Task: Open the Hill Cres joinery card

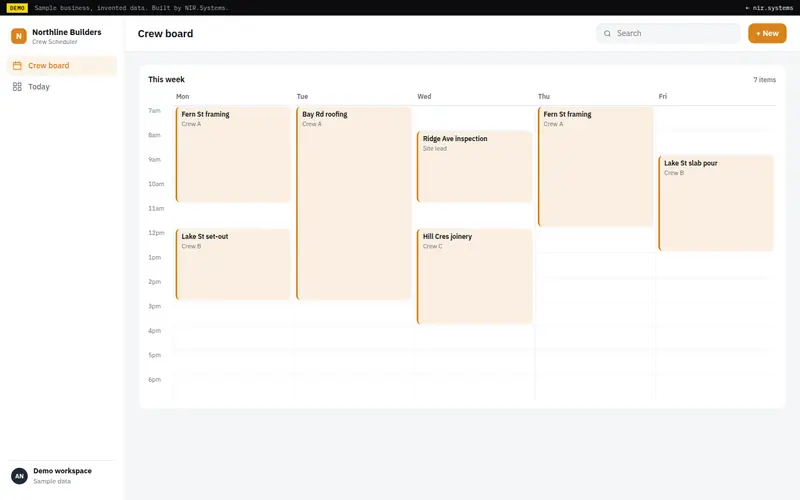Action: click(474, 277)
